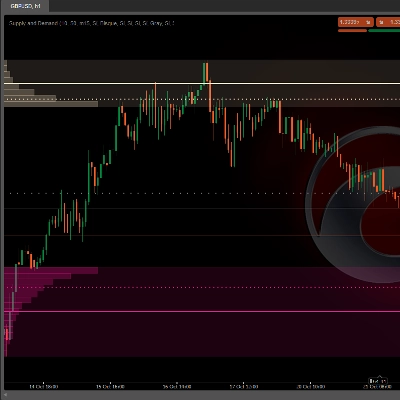This screenshot has width=400, height=400.
Task: Click the left orange quick-trade price button
Action: [x=355, y=22]
